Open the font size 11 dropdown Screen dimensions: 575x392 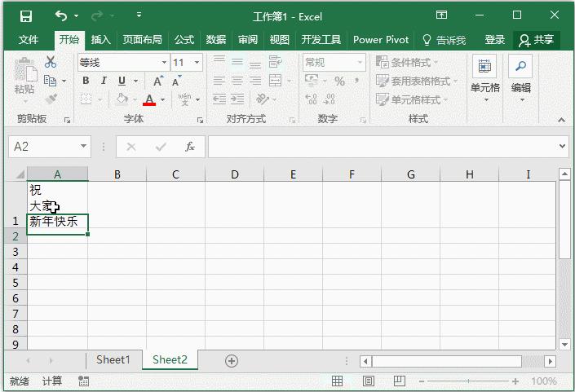[x=197, y=63]
